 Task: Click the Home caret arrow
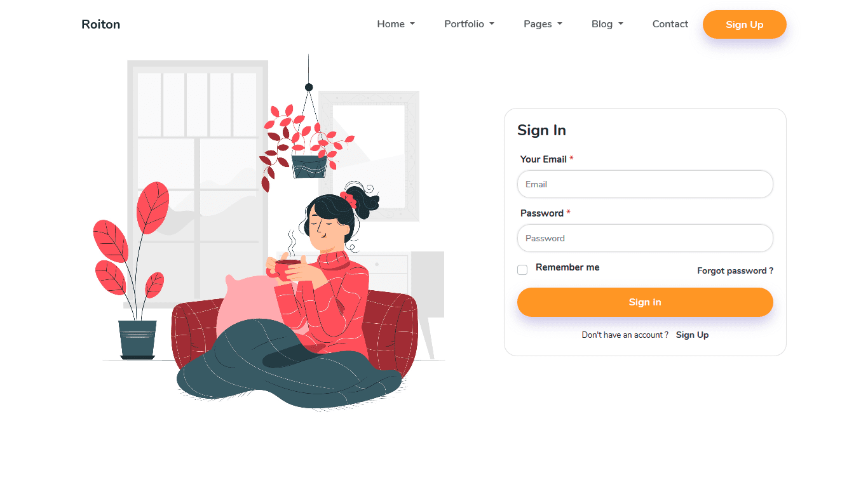(x=412, y=24)
